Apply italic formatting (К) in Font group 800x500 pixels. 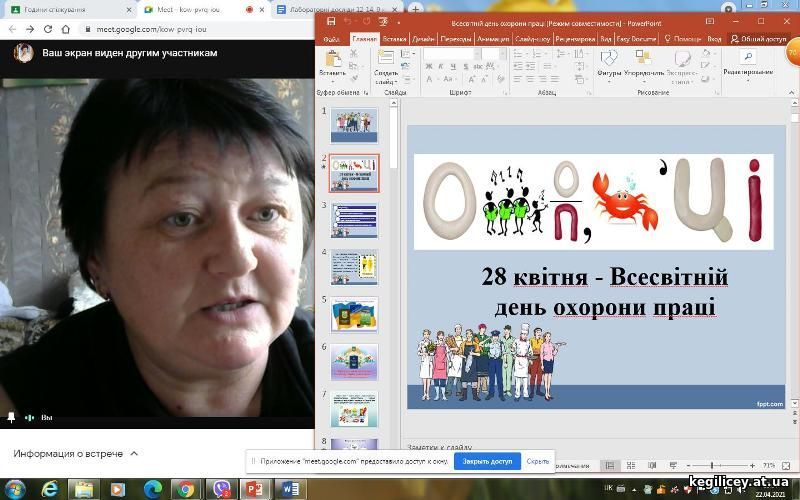coord(440,66)
